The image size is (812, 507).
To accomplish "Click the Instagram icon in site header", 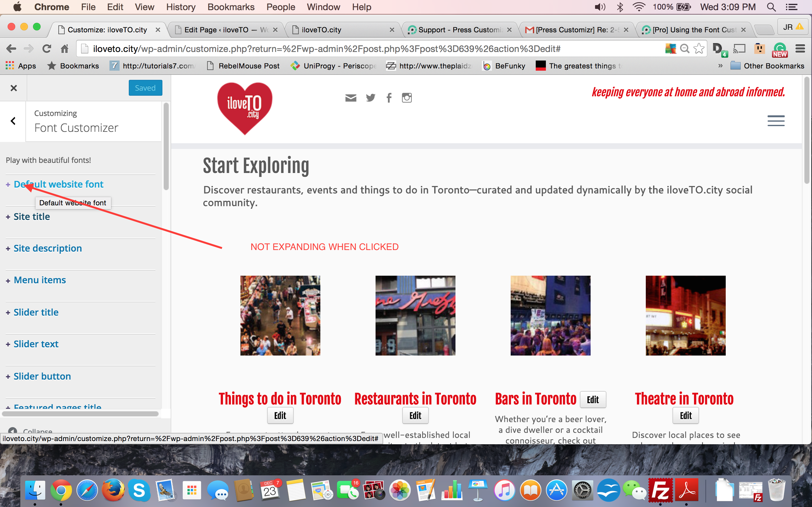I will 407,98.
